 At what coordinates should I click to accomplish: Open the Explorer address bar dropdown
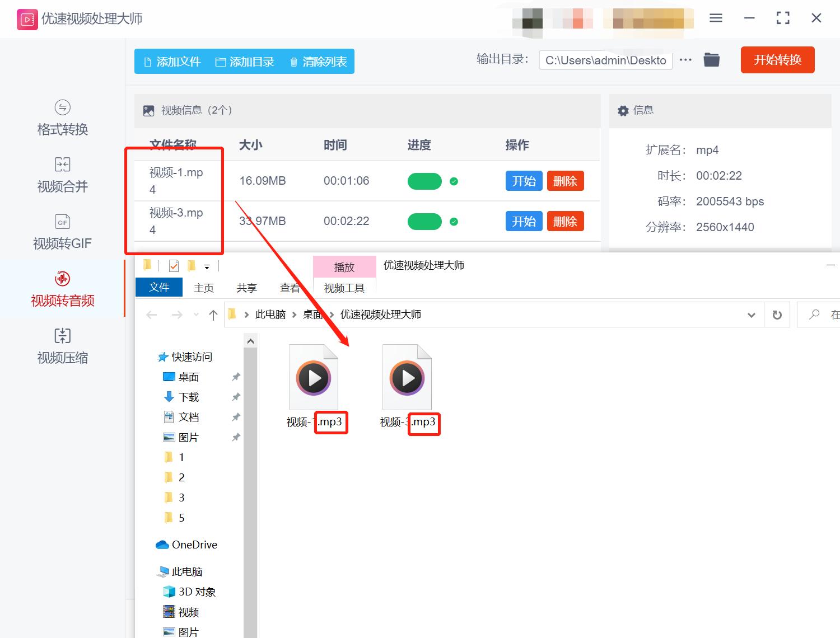point(751,315)
